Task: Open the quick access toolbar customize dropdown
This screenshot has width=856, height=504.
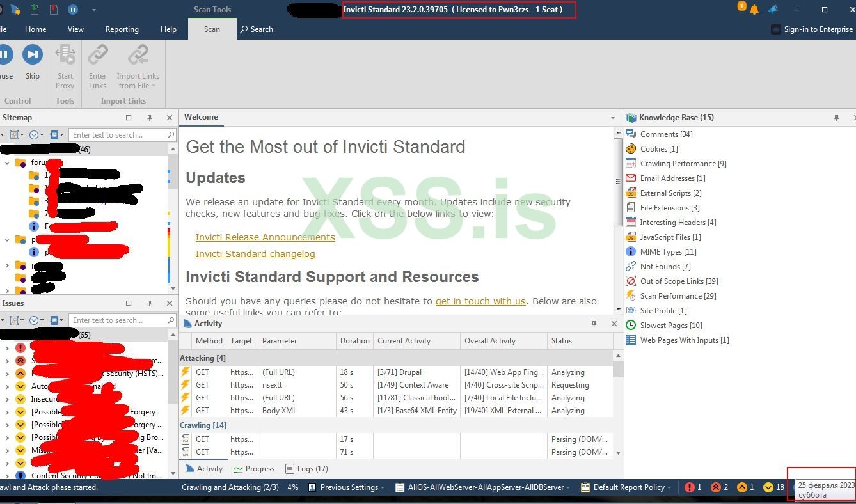Action: click(x=94, y=10)
